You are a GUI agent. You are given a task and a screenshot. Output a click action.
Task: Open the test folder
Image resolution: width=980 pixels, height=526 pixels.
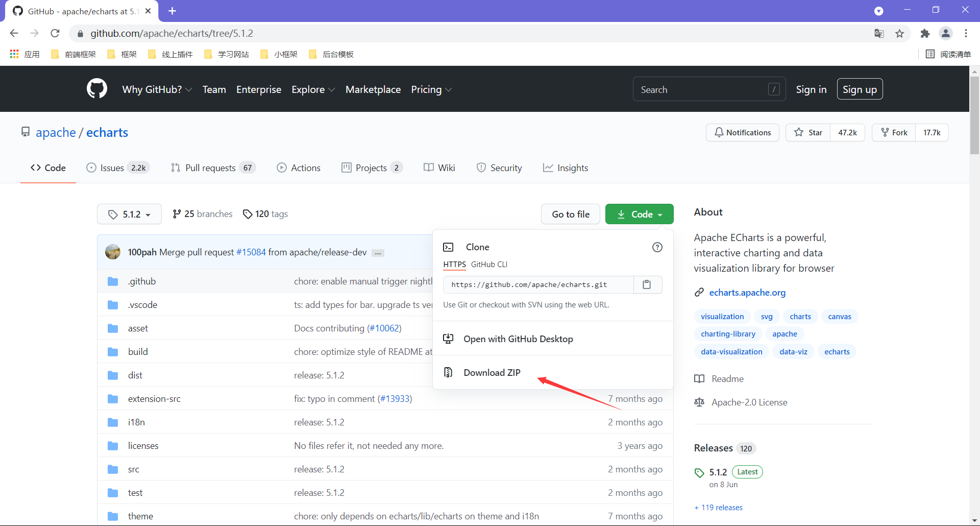coord(135,493)
